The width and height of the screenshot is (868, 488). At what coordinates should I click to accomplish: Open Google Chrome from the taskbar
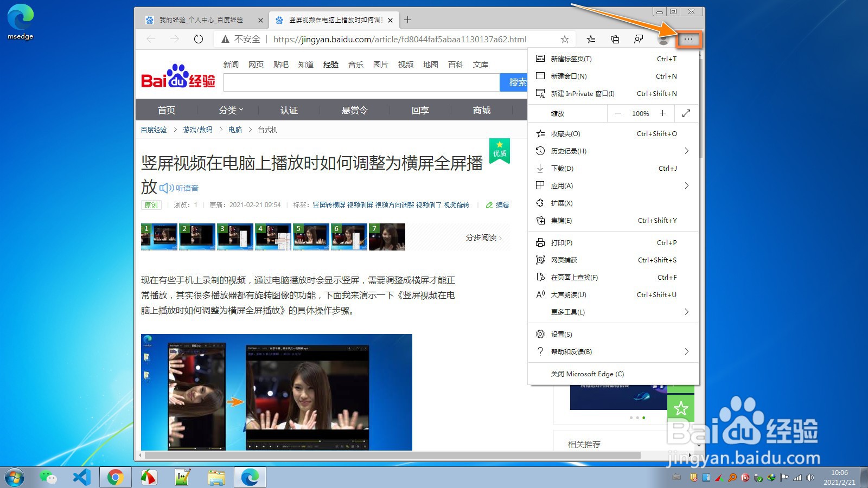tap(115, 477)
